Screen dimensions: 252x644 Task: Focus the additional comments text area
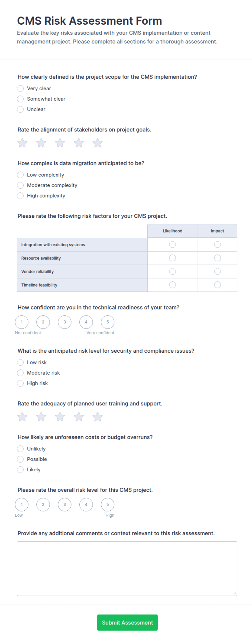(127, 568)
